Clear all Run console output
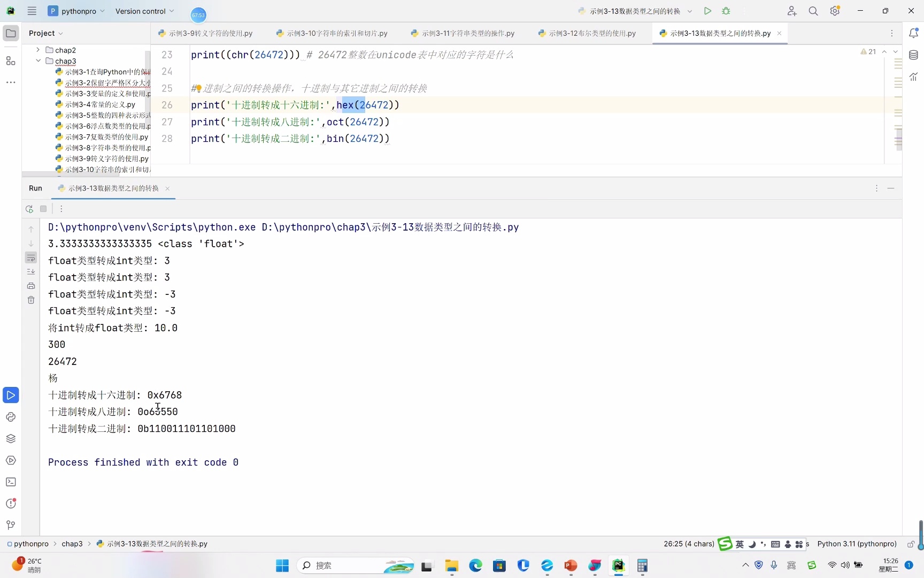Screen dimensions: 924x578 click(x=31, y=300)
